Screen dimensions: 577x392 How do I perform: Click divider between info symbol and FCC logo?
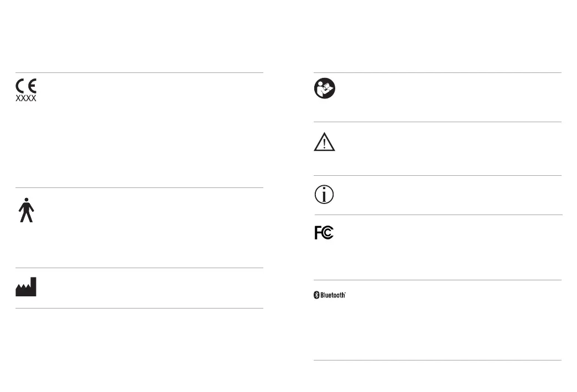coord(439,215)
